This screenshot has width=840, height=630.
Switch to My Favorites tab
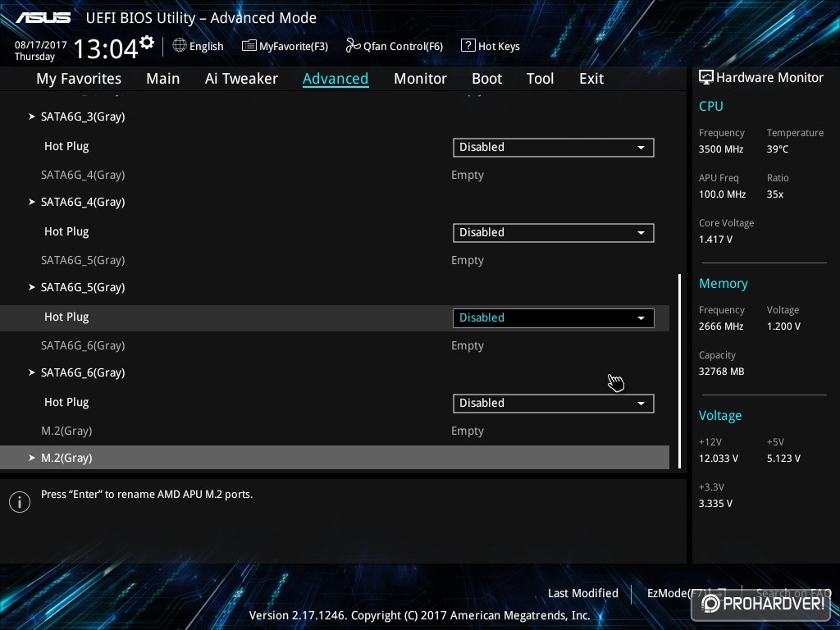coord(79,79)
